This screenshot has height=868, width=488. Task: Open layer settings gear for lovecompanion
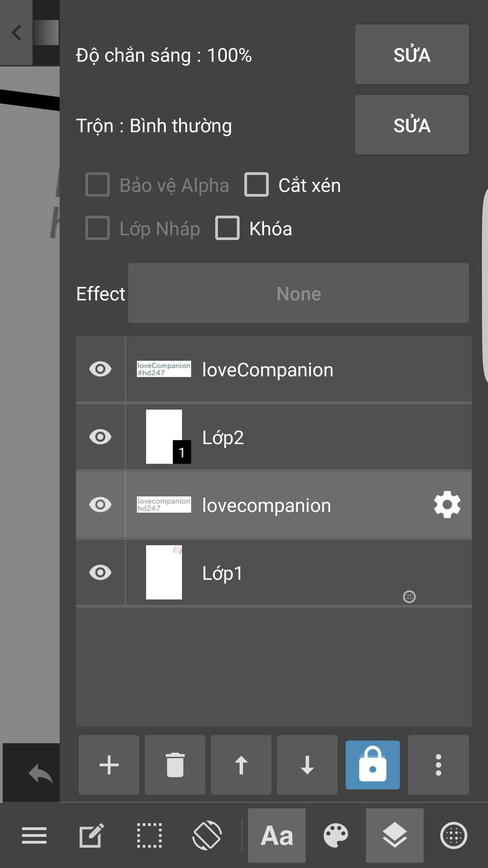point(447,505)
